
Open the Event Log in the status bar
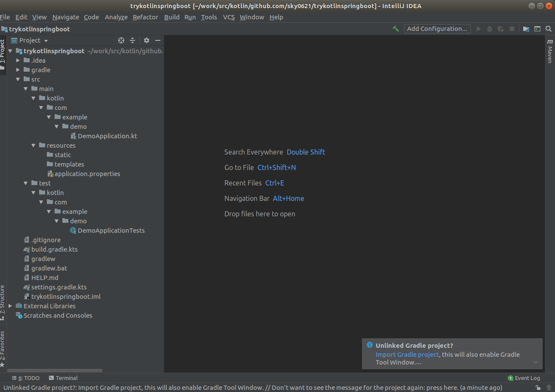click(x=524, y=378)
